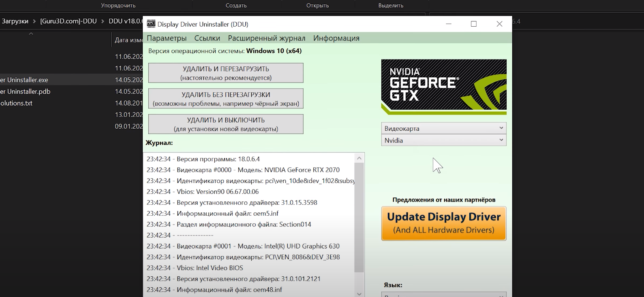Click the log vertical scrollbar thumb

[x=359, y=218]
